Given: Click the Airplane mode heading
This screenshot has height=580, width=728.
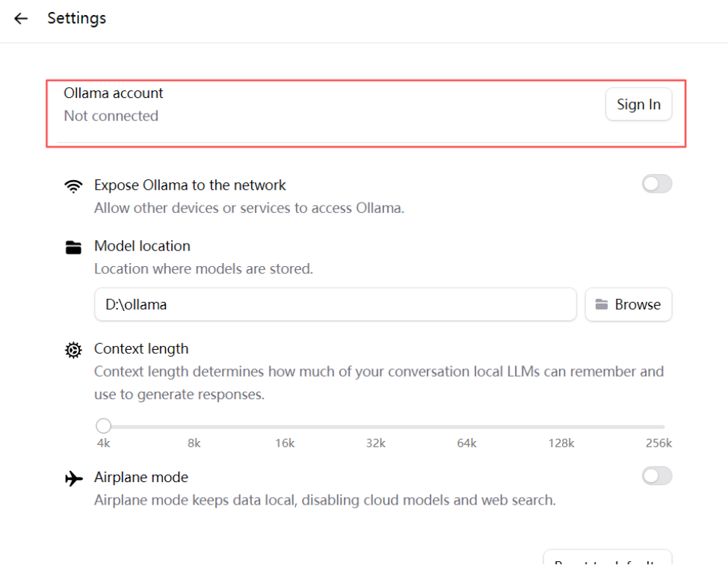Looking at the screenshot, I should (141, 478).
